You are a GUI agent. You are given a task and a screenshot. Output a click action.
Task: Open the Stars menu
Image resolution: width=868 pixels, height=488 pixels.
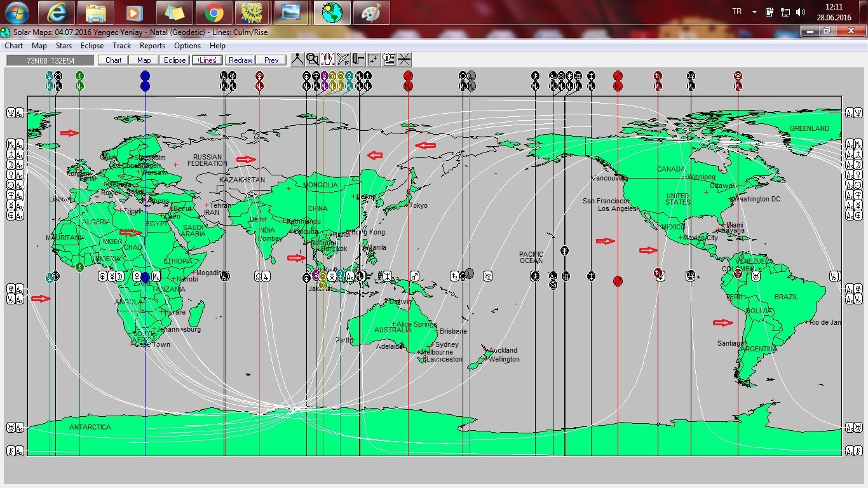[64, 46]
